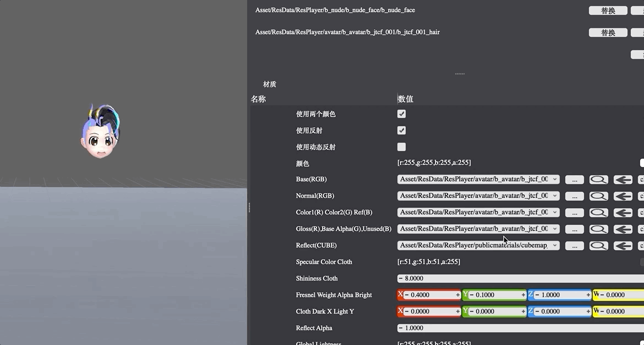Viewport: 644px width, 345px height.
Task: Uncheck the 使用反射 checkbox
Action: click(x=401, y=131)
